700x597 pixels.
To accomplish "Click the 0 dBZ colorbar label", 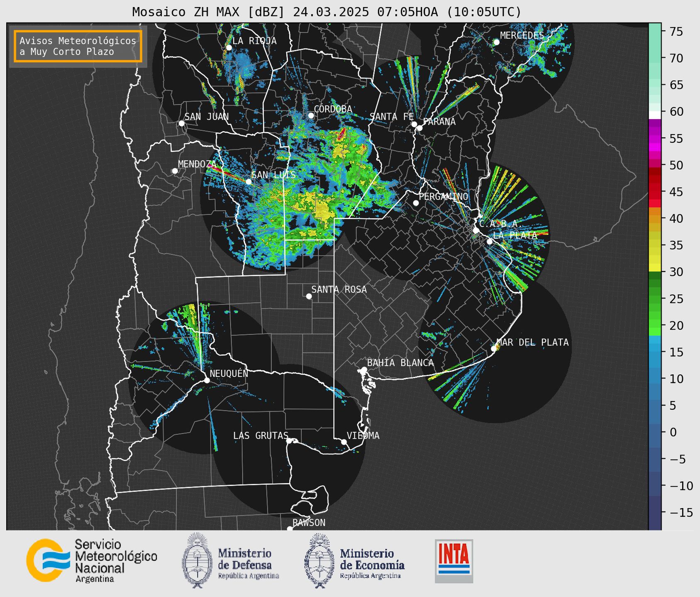I will [673, 432].
